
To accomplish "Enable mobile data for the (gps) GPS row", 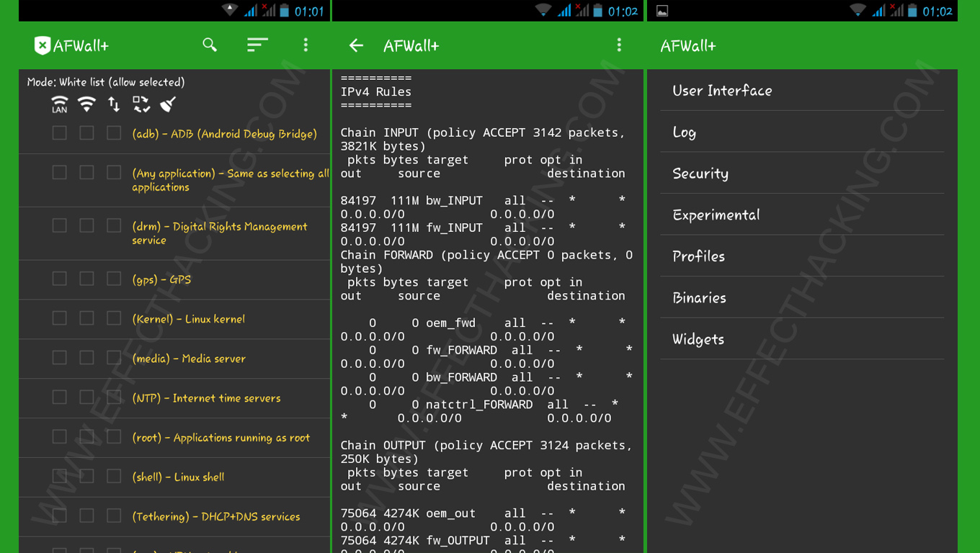I will [114, 279].
